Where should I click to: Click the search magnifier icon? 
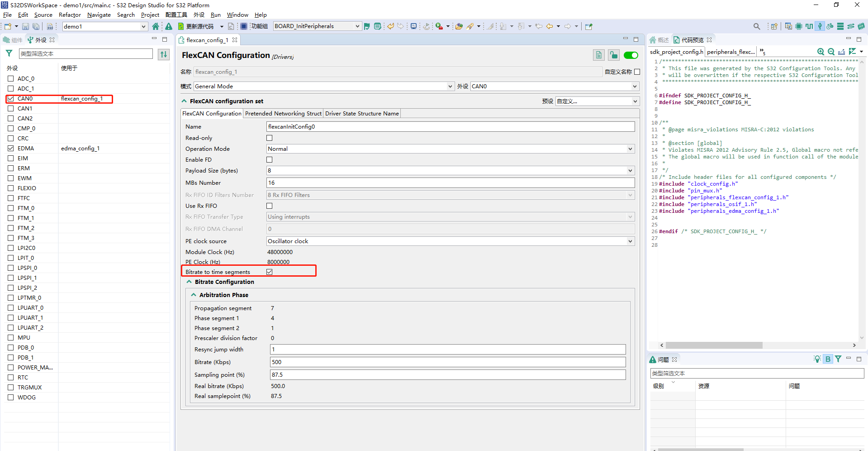tap(757, 26)
